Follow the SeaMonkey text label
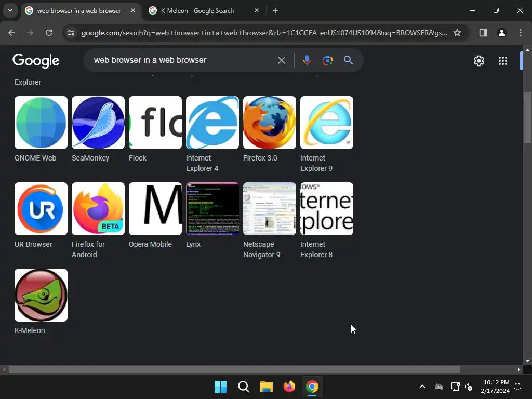This screenshot has height=399, width=532. click(x=90, y=158)
